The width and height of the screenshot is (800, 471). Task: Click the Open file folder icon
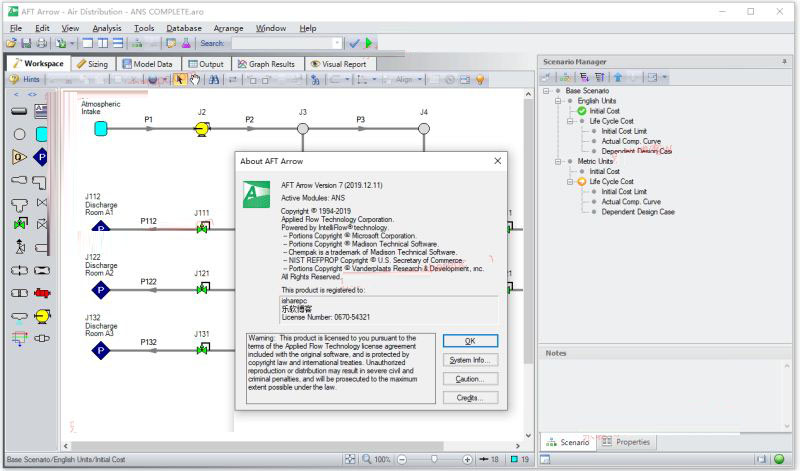click(11, 43)
